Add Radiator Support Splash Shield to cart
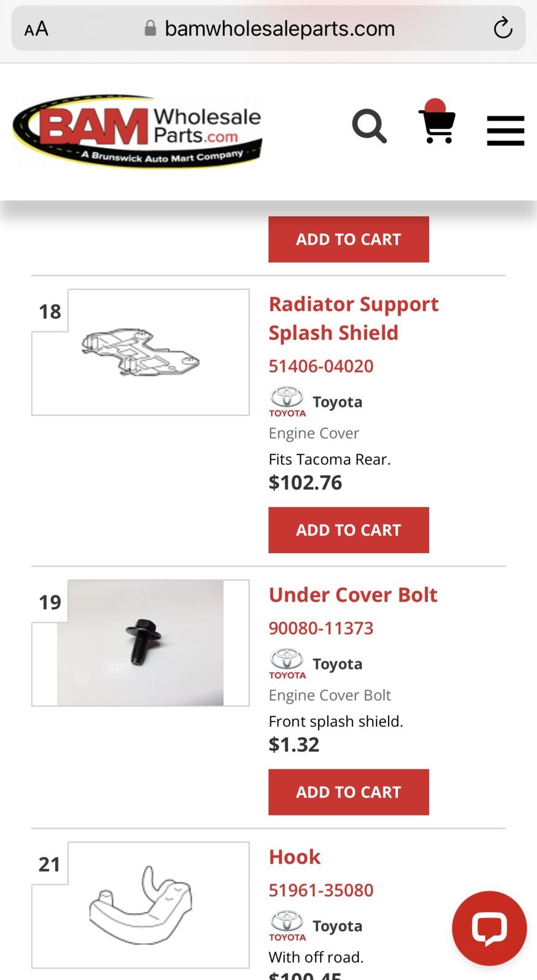Screen dimensions: 537x980 pos(349,530)
